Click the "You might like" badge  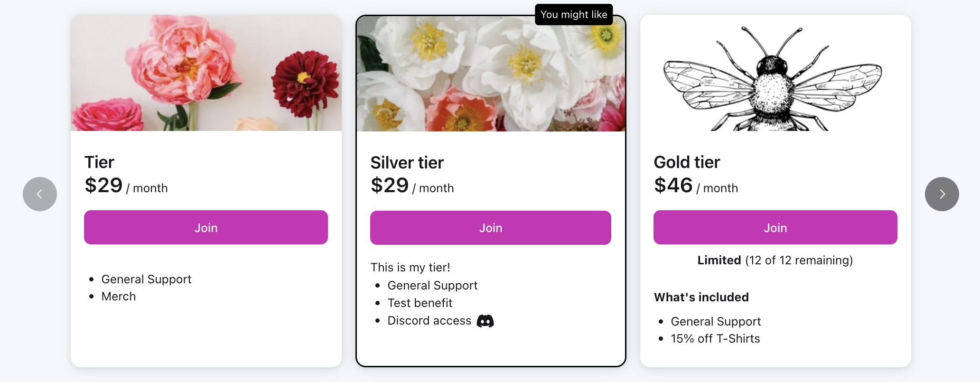[x=574, y=15]
